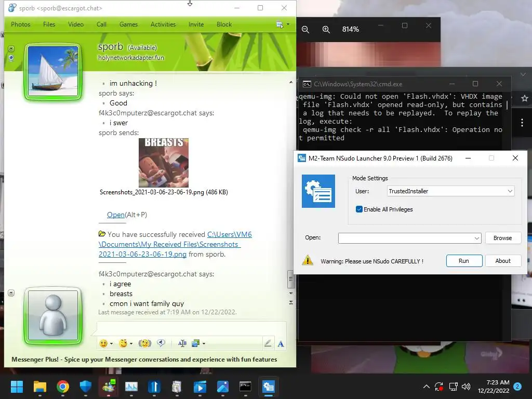The width and height of the screenshot is (532, 399).
Task: Open the Video menu in Messenger
Action: coord(76,24)
